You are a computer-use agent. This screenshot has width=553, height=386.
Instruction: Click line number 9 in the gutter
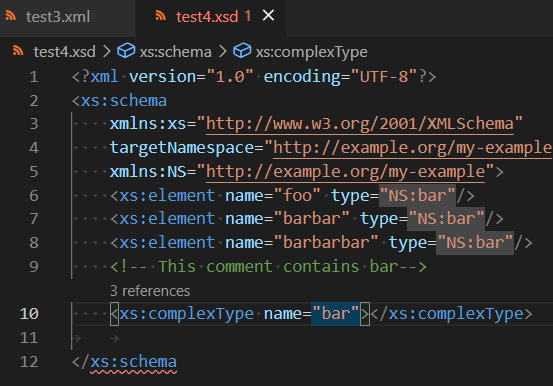click(x=34, y=267)
